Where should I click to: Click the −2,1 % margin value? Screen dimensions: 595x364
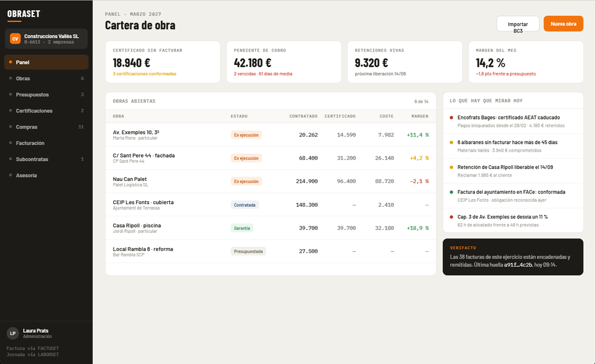pos(419,182)
